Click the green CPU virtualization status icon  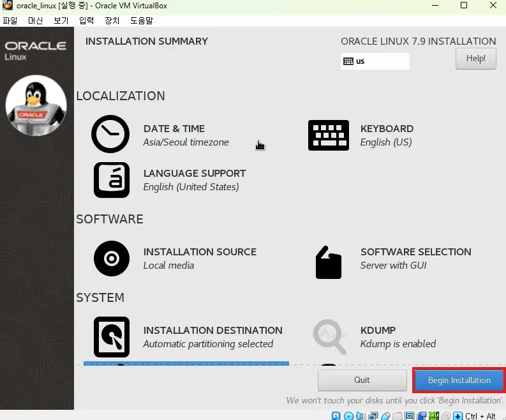click(434, 416)
